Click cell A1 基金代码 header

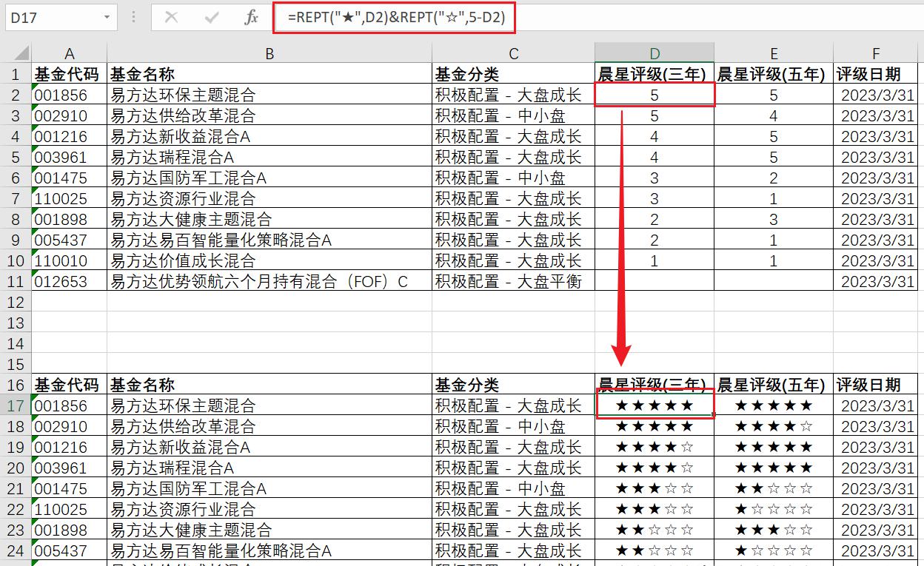70,74
